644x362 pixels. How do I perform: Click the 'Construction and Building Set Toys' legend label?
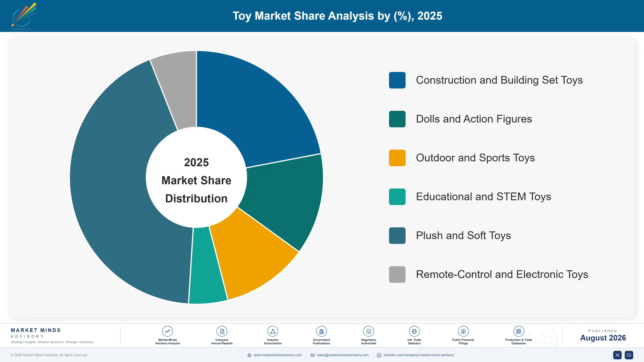click(499, 80)
